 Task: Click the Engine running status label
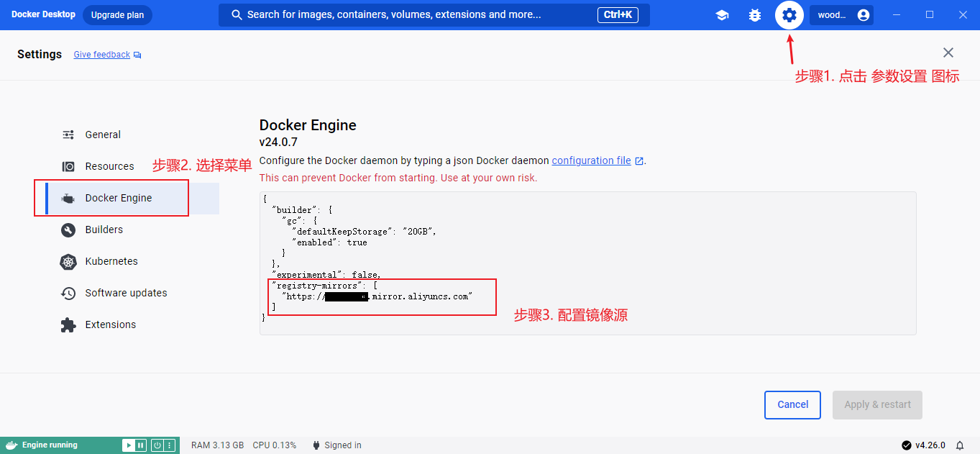point(50,445)
